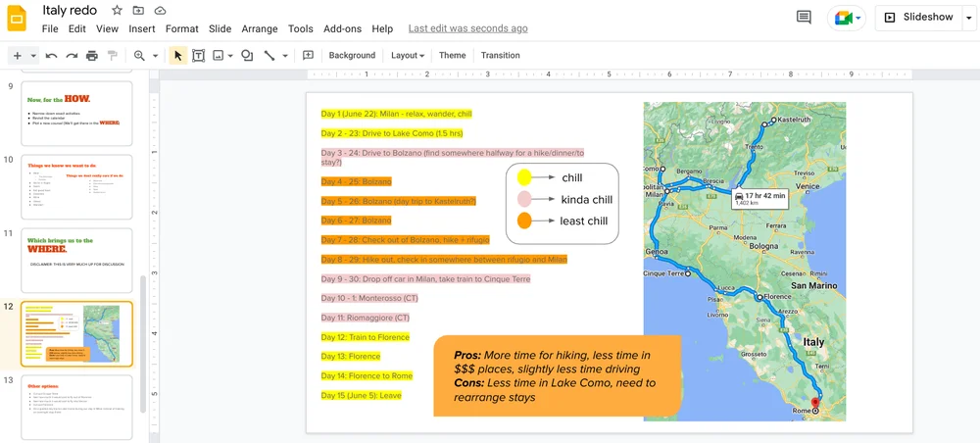Click the Google Meet camera icon
Viewport: 980px width, 443px height.
point(842,18)
